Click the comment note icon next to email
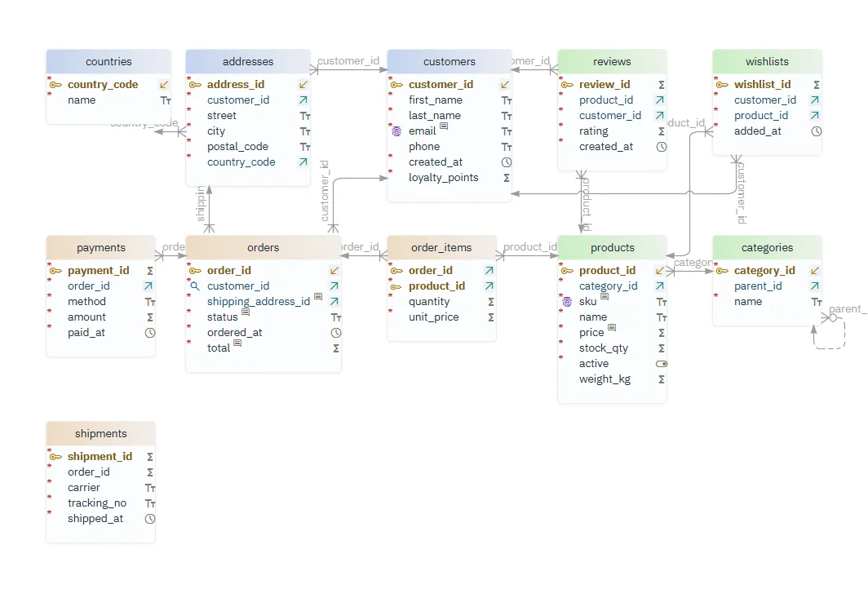This screenshot has width=868, height=589. [x=444, y=126]
